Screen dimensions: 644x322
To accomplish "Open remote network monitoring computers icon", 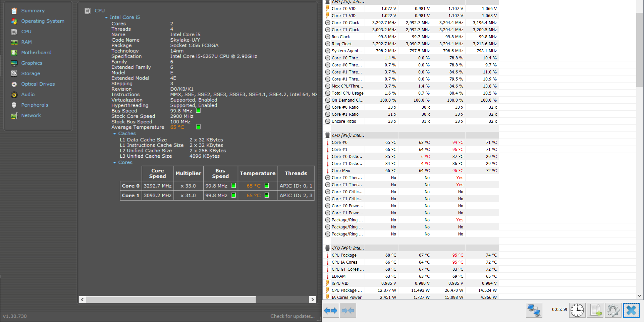I will click(x=534, y=310).
